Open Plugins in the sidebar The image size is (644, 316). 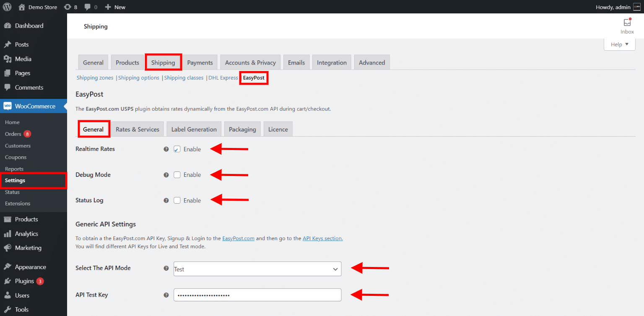(24, 281)
